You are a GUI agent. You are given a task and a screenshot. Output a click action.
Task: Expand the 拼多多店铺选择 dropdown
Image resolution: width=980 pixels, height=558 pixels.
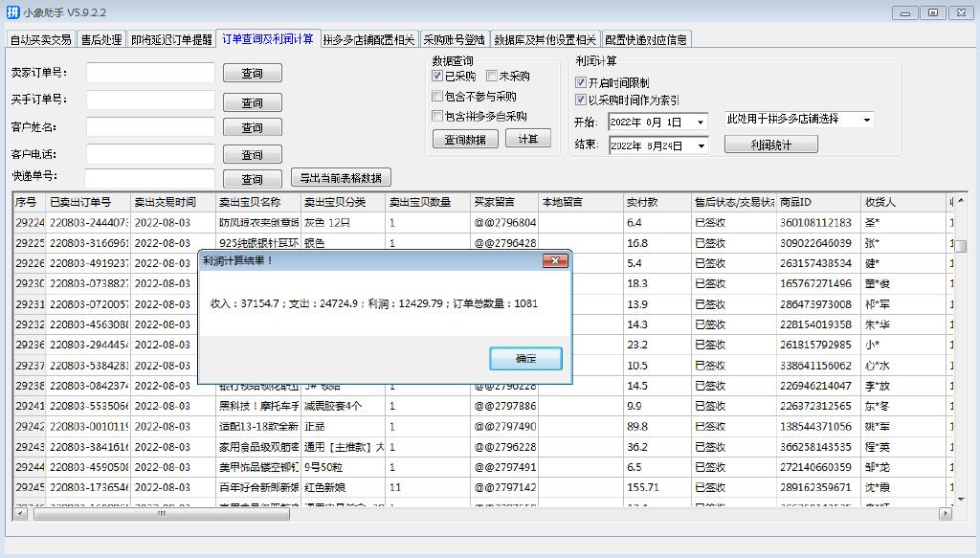coord(867,119)
